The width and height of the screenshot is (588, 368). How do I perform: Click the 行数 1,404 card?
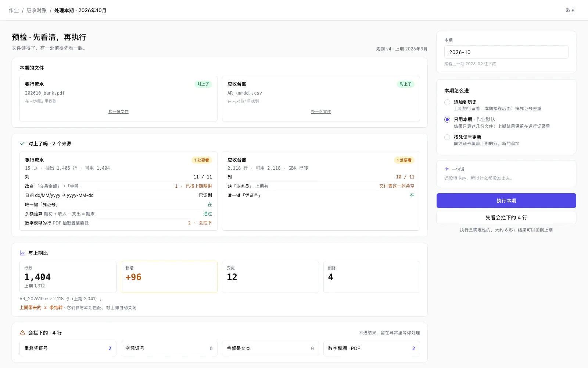pos(68,277)
